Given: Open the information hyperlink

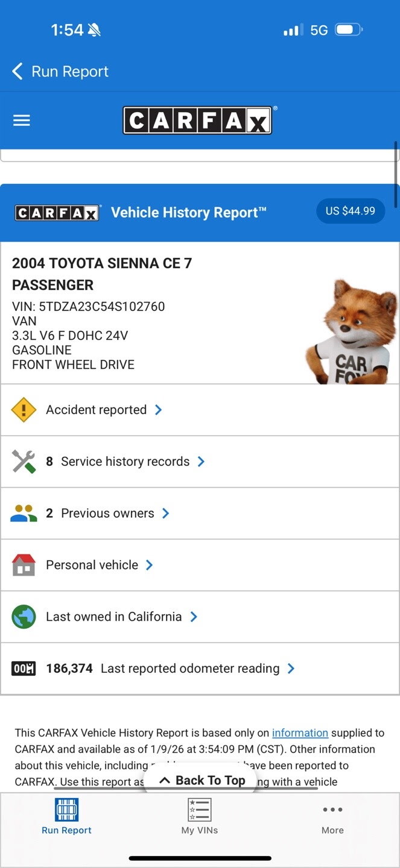Looking at the screenshot, I should pyautogui.click(x=300, y=733).
